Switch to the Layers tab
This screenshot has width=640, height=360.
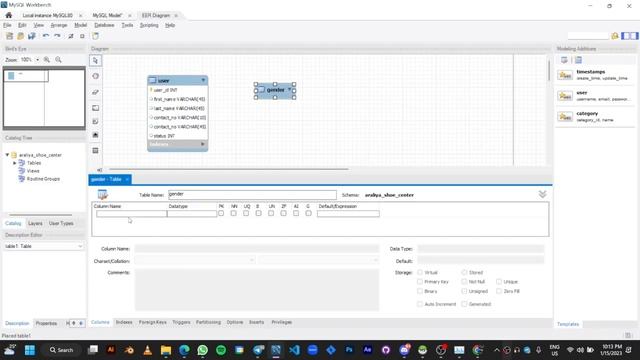(x=35, y=223)
